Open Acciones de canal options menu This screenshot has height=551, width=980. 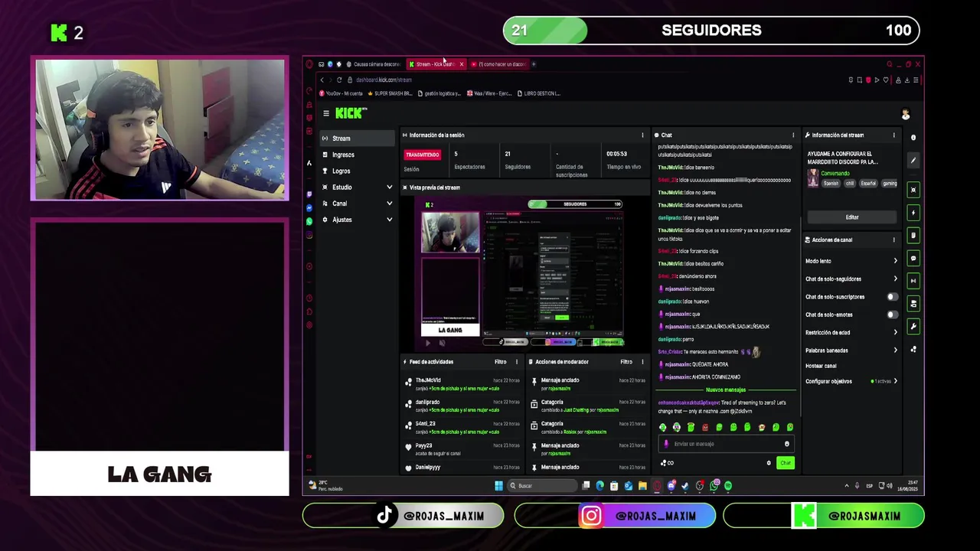click(x=893, y=240)
